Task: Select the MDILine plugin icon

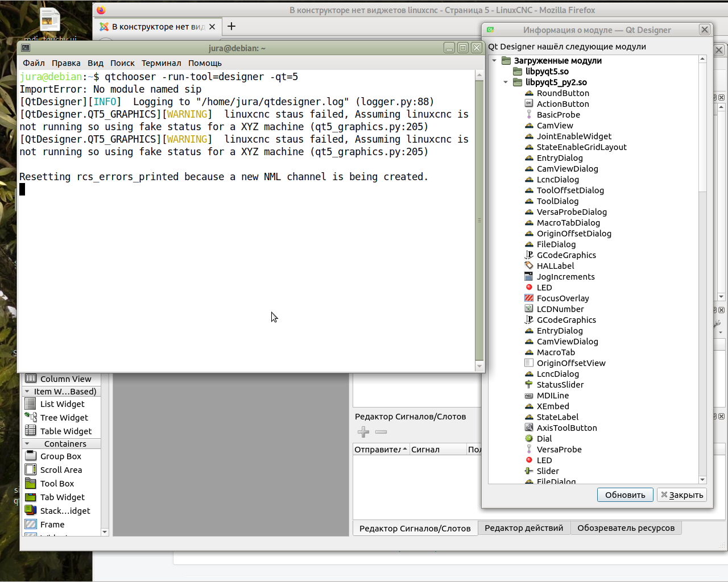Action: point(529,396)
